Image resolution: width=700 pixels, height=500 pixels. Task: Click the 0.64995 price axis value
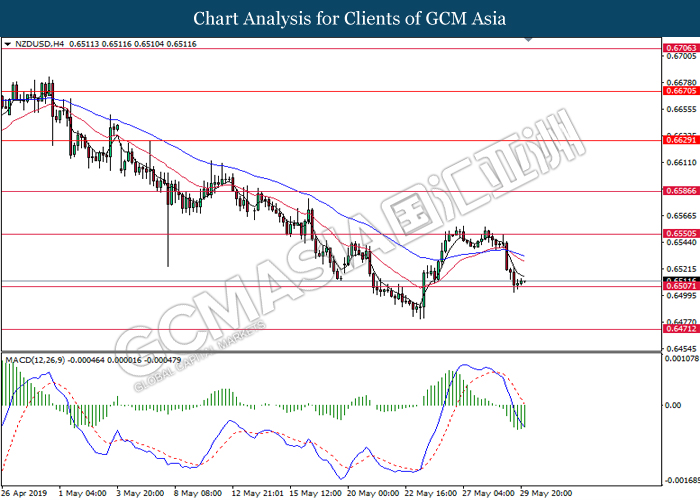(681, 296)
